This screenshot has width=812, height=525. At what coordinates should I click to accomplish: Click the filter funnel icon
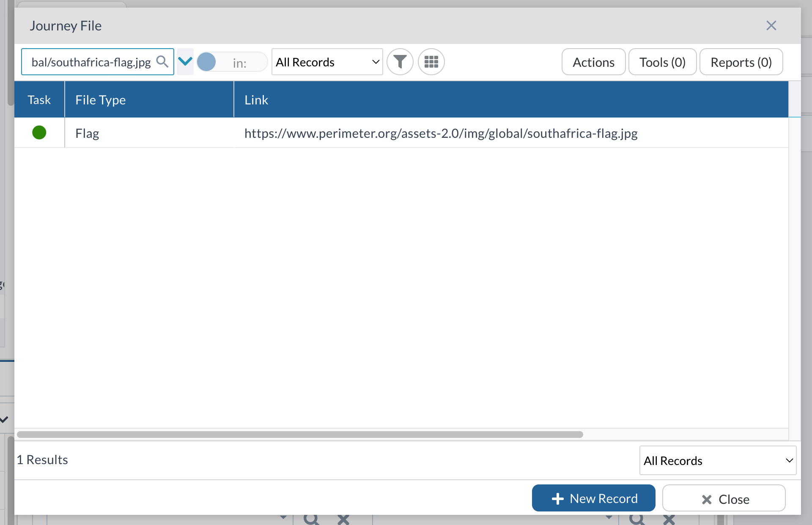tap(400, 61)
